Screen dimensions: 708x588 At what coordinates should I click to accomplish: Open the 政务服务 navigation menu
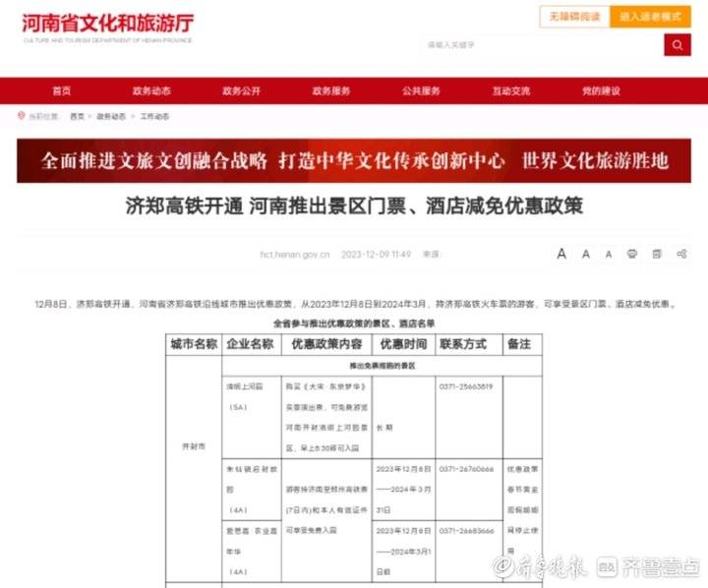[x=331, y=90]
